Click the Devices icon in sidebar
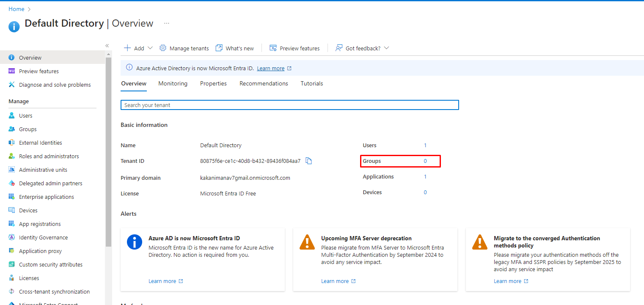This screenshot has height=305, width=644. click(11, 210)
